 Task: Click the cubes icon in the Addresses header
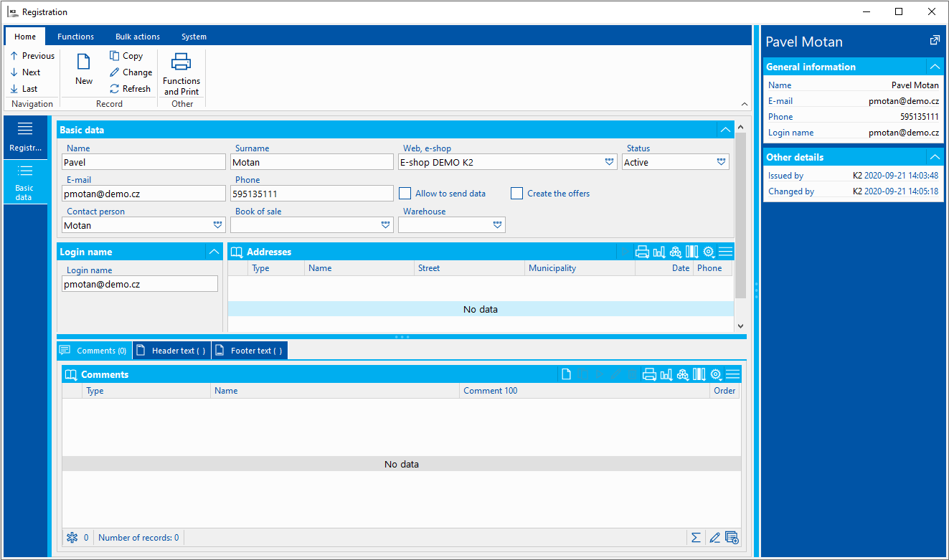675,252
